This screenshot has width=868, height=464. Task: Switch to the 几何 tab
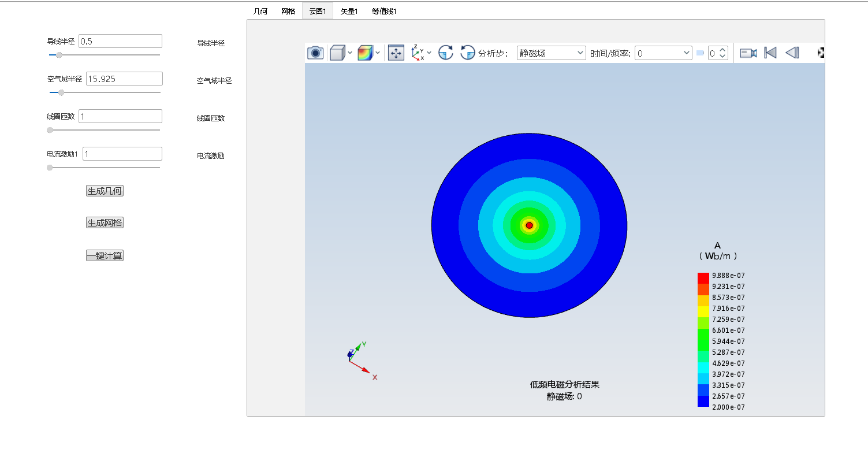pyautogui.click(x=260, y=11)
